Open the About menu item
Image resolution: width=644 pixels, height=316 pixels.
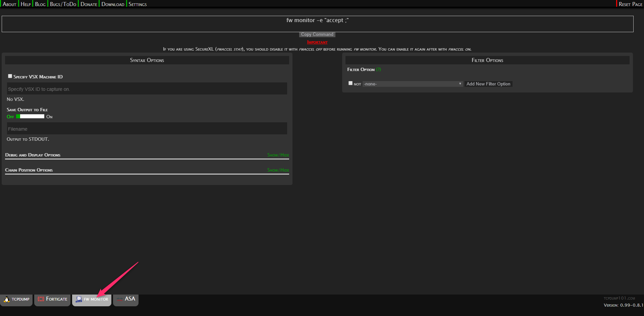pos(9,4)
